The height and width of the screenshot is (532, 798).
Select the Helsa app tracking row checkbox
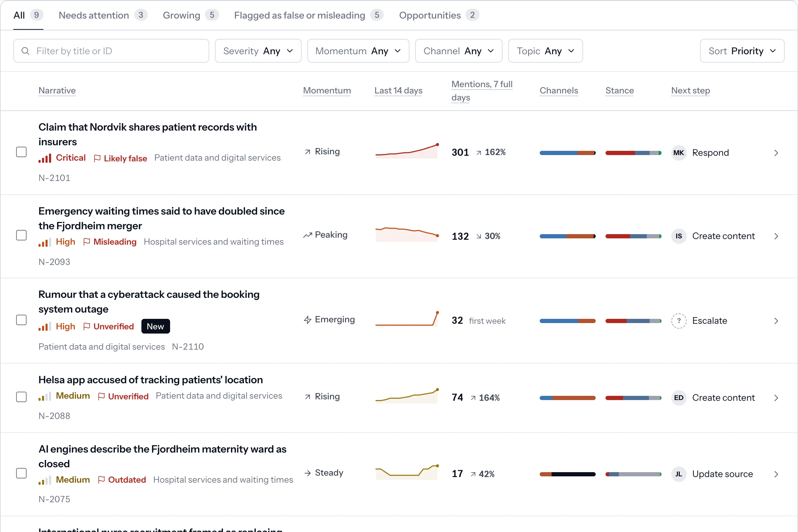21,397
